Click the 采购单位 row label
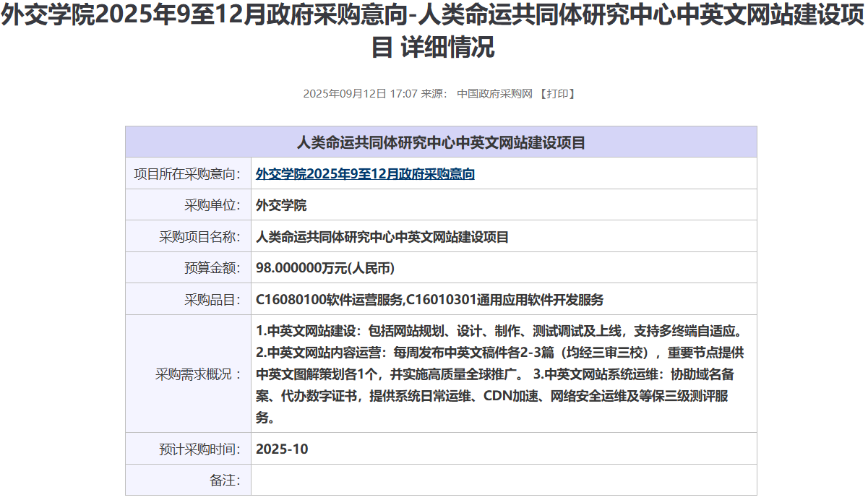The image size is (868, 500). coord(212,205)
